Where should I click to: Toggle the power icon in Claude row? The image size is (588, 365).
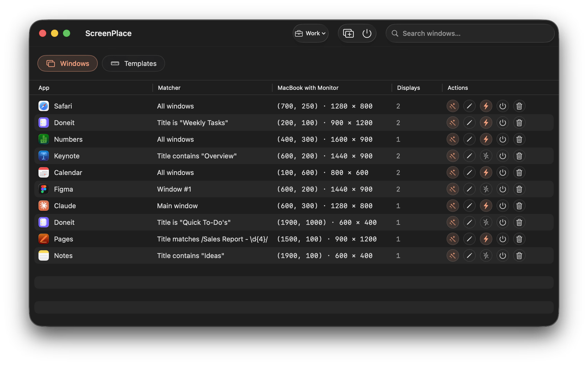click(x=502, y=206)
